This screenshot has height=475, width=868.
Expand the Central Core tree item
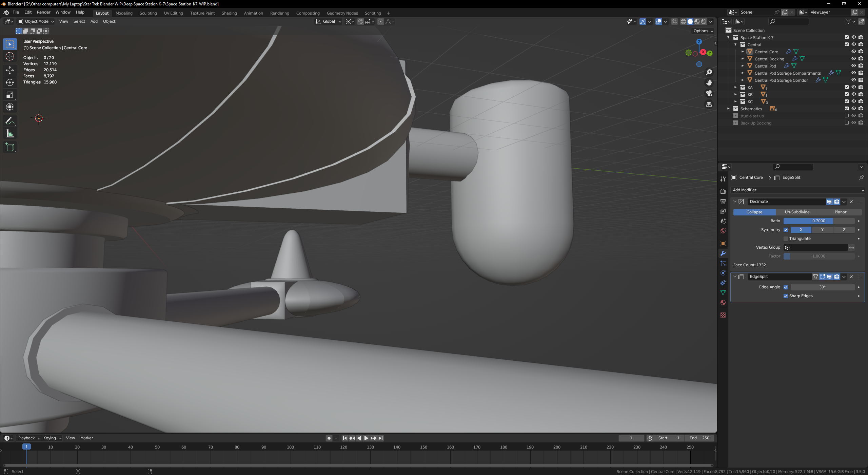[743, 52]
